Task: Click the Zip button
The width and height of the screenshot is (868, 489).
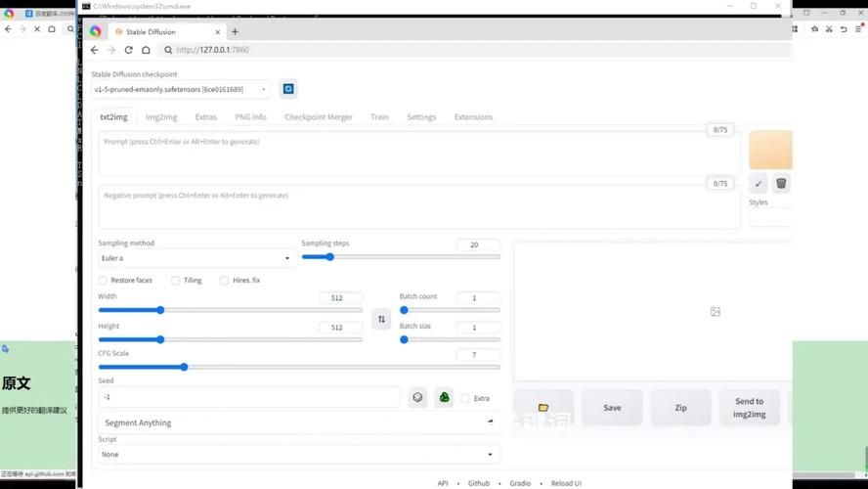Action: tap(681, 408)
